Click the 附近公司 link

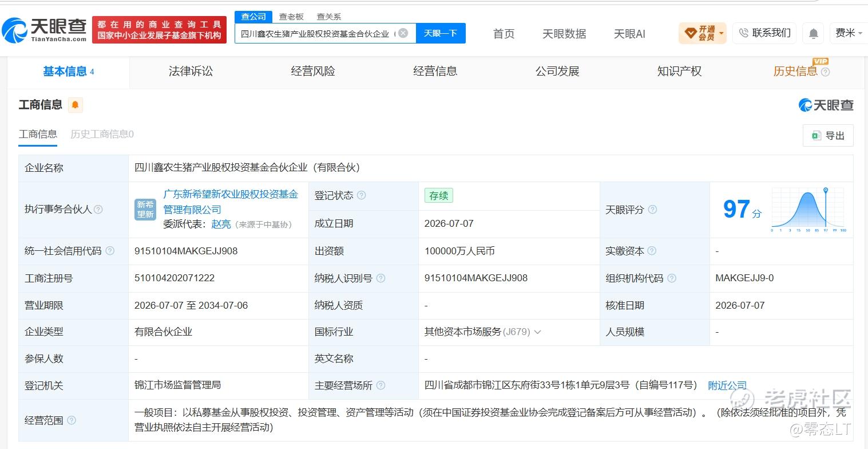point(727,386)
